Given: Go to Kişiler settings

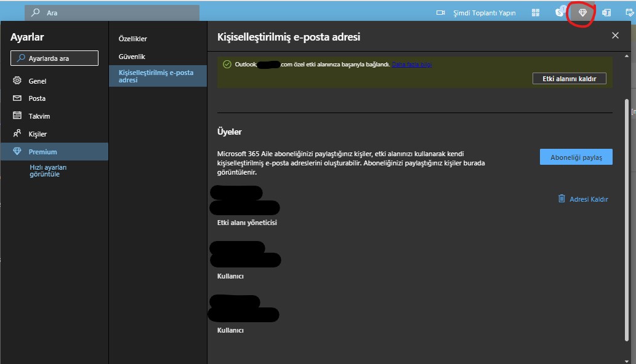Looking at the screenshot, I should 38,134.
